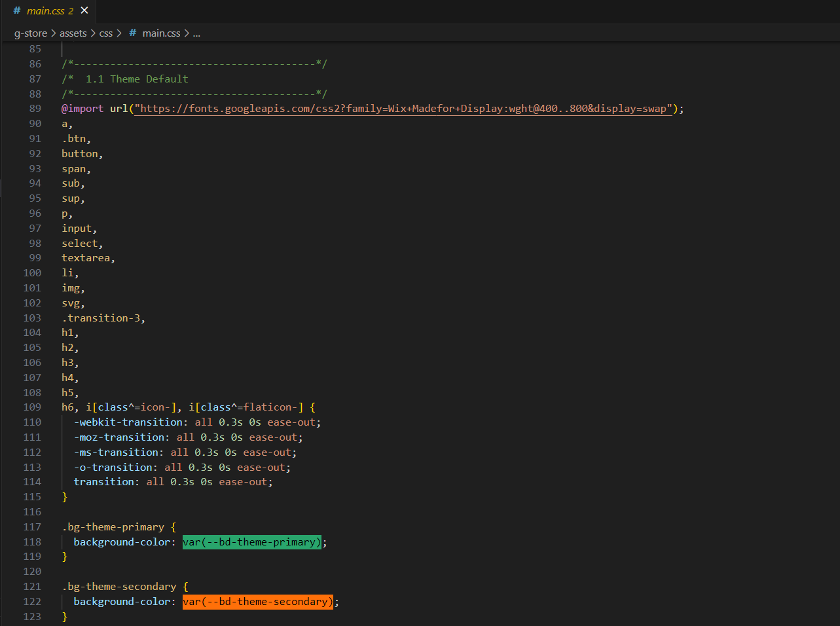Click the closing brace on line 123

(x=65, y=617)
